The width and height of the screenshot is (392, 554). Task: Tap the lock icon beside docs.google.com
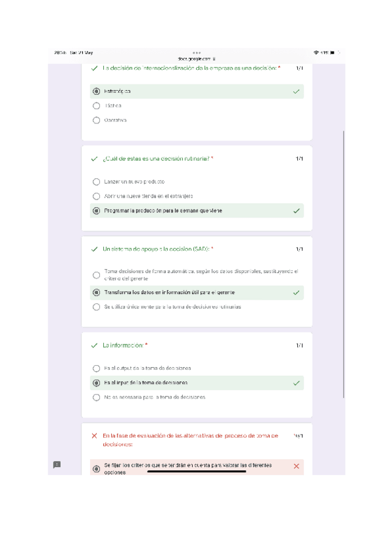[214, 59]
